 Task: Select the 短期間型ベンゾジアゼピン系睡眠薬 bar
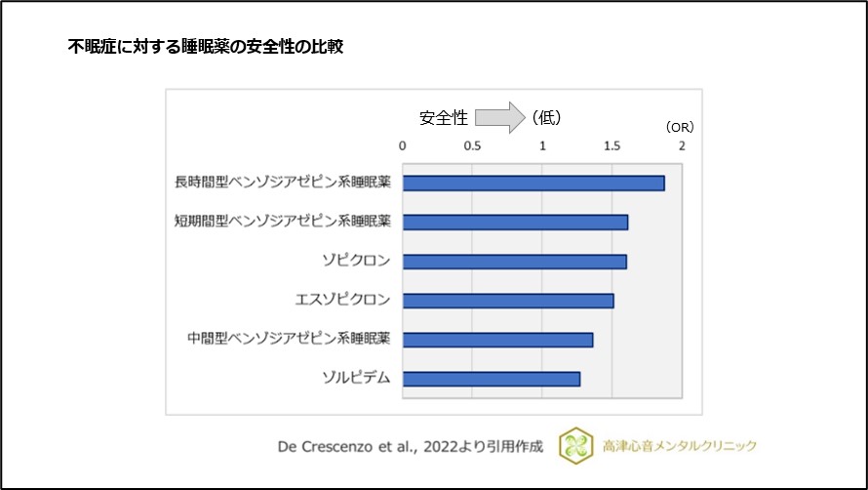click(515, 222)
